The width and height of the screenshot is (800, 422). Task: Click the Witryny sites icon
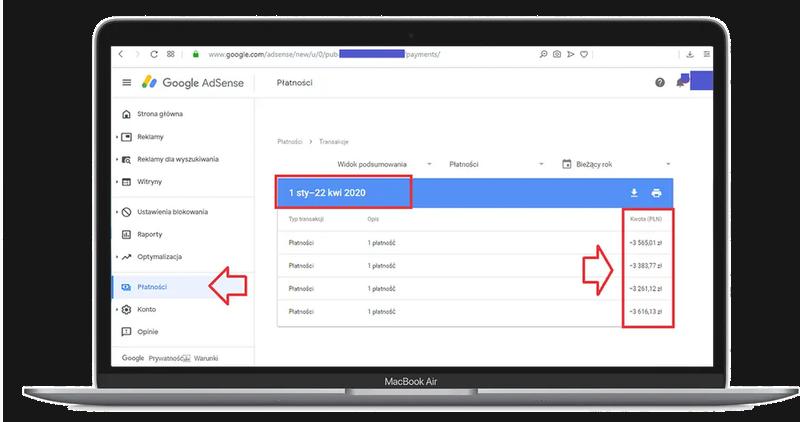pyautogui.click(x=127, y=182)
